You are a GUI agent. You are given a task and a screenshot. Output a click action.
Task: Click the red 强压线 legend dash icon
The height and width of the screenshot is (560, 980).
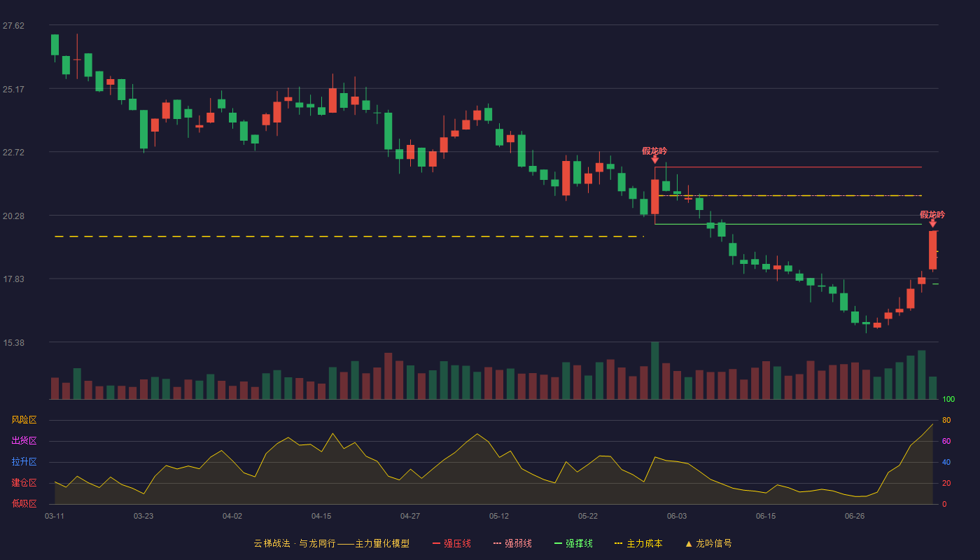[x=437, y=543]
